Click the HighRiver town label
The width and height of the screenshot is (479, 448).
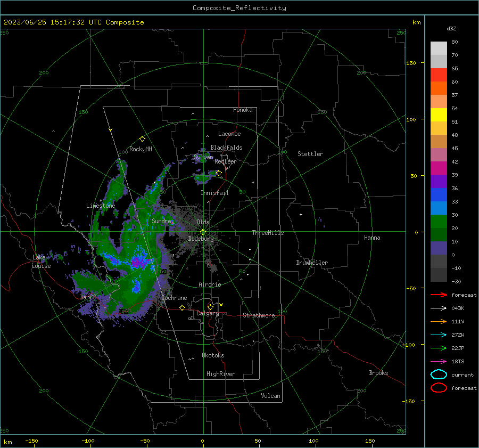pos(221,374)
